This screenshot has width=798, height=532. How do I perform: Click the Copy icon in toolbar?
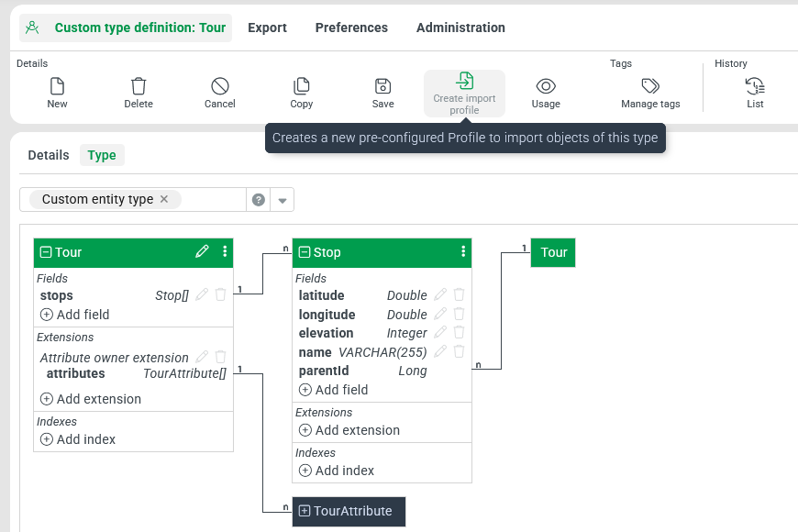302,87
